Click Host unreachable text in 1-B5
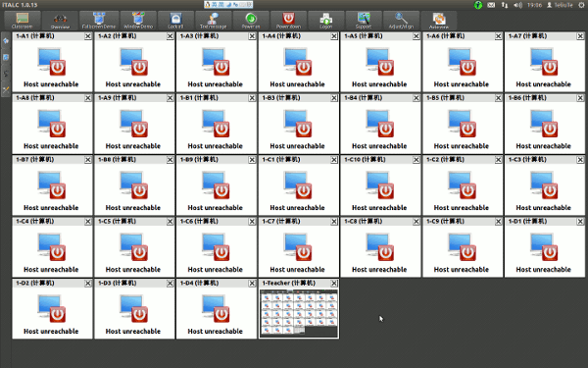Viewport: 588px width, 368px height. (462, 146)
